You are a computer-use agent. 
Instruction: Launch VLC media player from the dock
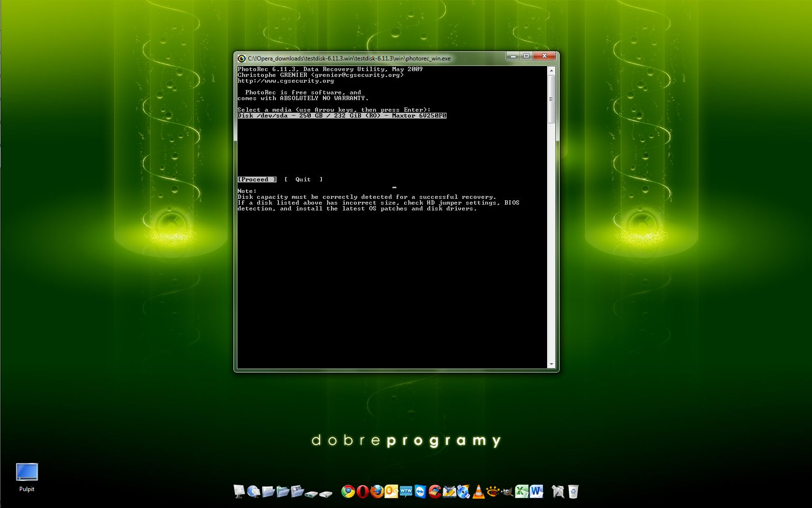478,492
